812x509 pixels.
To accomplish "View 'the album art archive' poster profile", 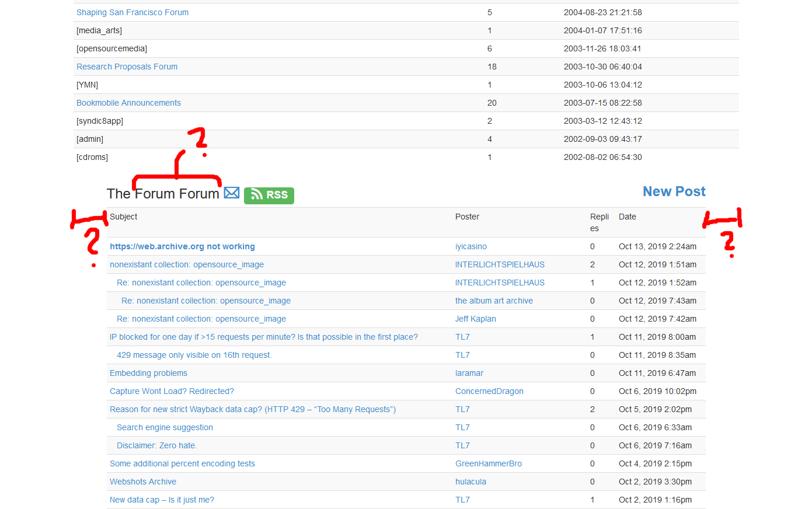I will tap(494, 301).
